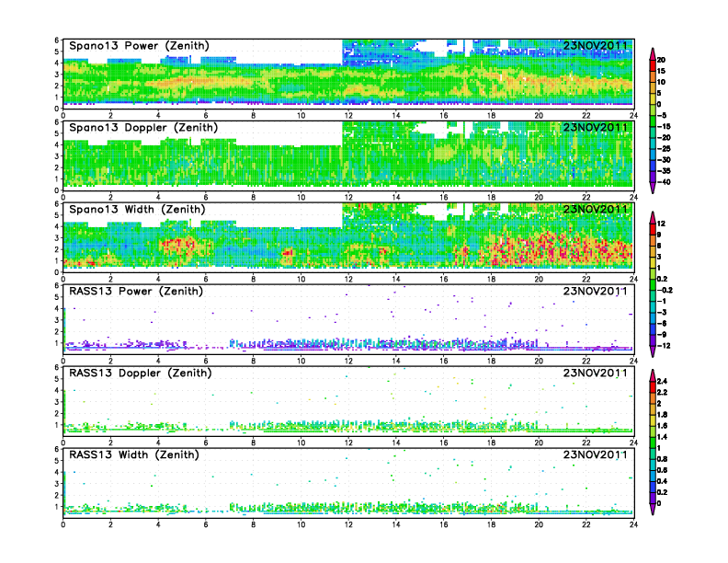This screenshot has width=728, height=563.
Task: Click the 23NOV2011 date in Spano13 Width panel
Action: coord(596,209)
